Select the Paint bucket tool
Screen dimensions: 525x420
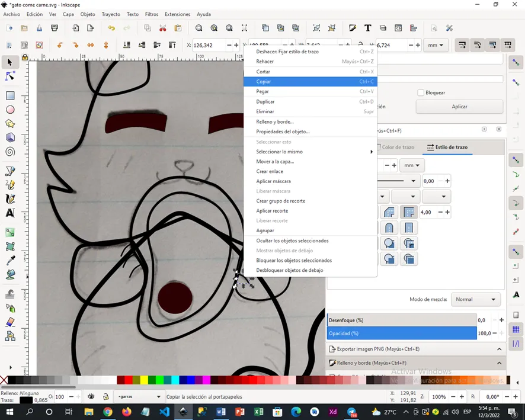tap(10, 274)
